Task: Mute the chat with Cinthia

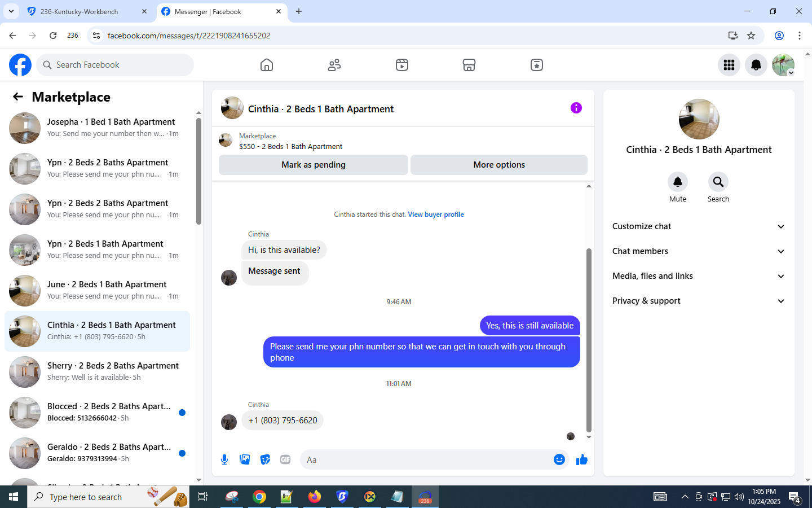Action: pyautogui.click(x=678, y=182)
